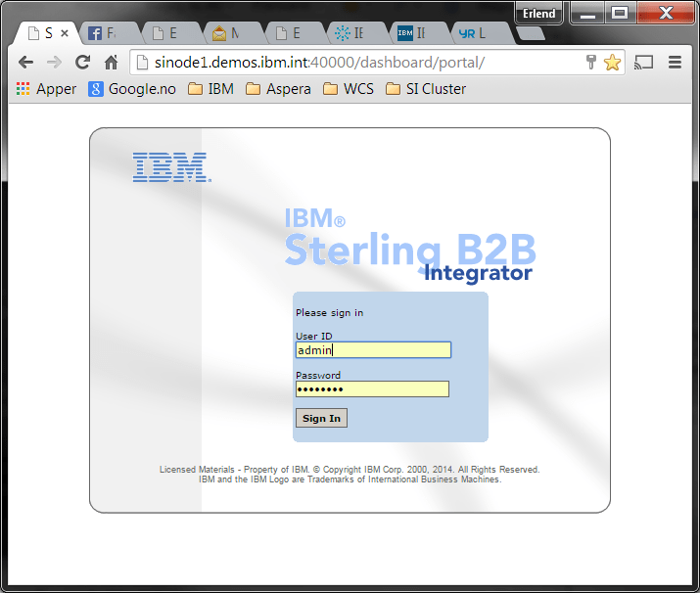Click the address bar URL

pos(319,62)
